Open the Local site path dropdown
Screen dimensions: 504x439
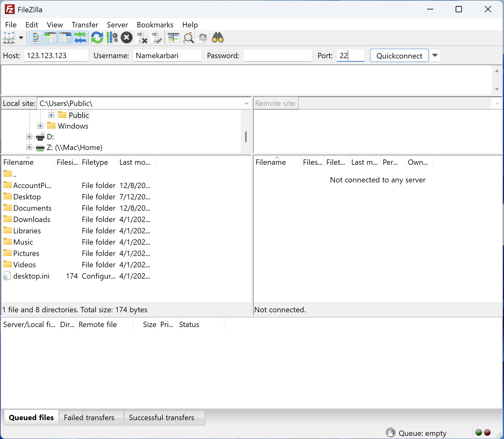[247, 103]
